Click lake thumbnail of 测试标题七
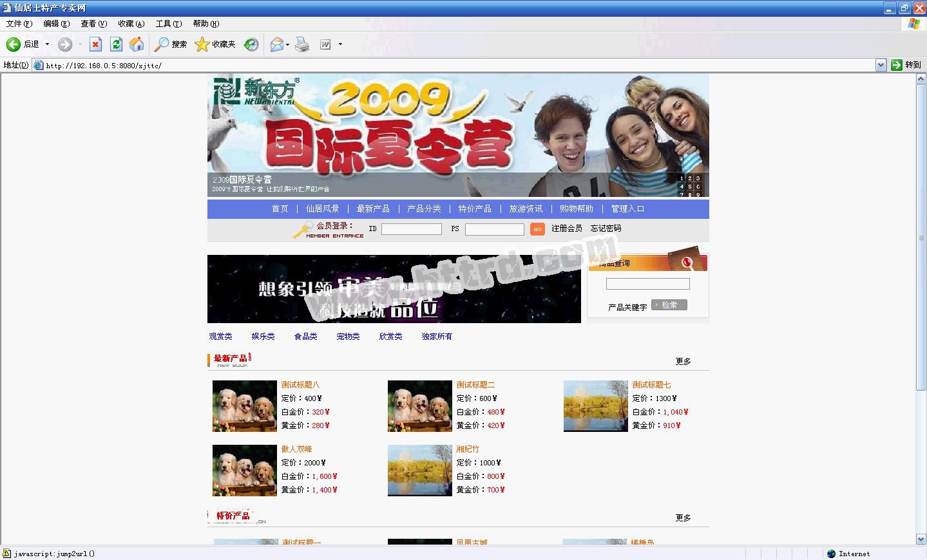The height and width of the screenshot is (560, 927). pos(596,406)
